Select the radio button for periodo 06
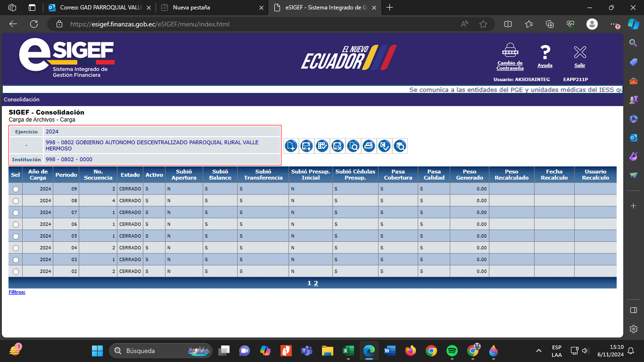Screen dimensions: 644x362 16,224
